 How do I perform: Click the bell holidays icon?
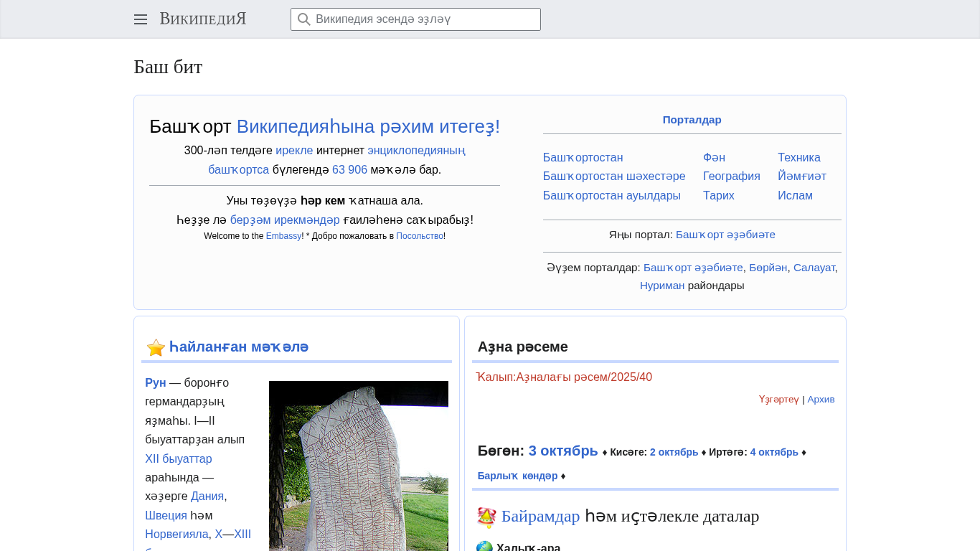486,517
